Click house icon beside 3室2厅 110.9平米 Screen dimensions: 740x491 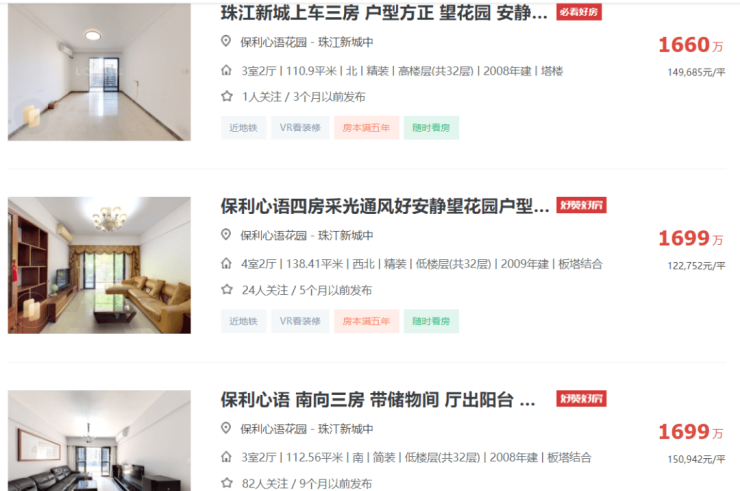227,71
